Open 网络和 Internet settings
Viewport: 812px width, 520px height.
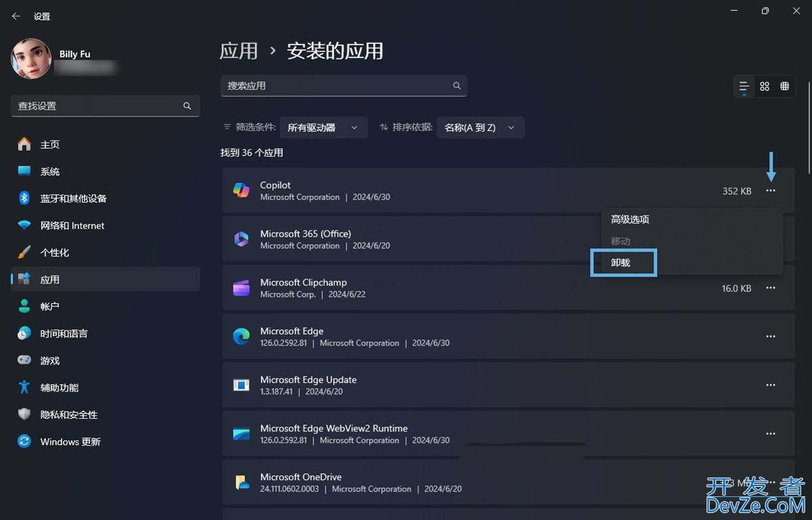106,226
